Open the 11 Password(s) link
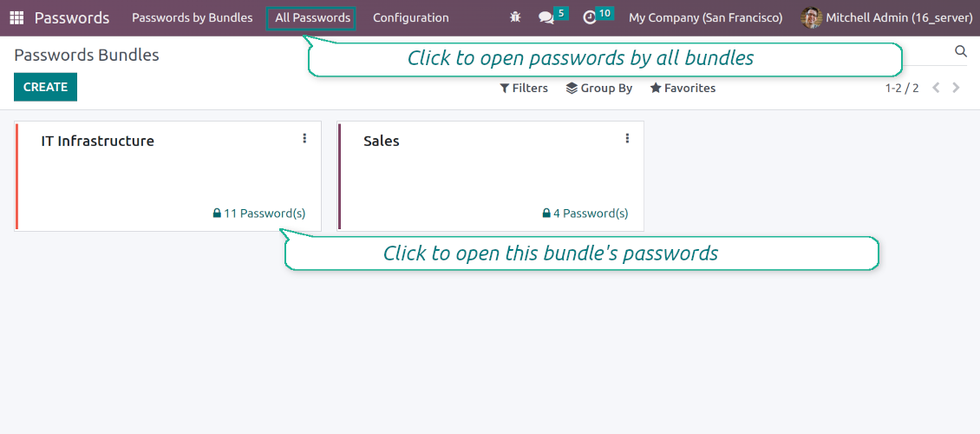 pyautogui.click(x=259, y=214)
